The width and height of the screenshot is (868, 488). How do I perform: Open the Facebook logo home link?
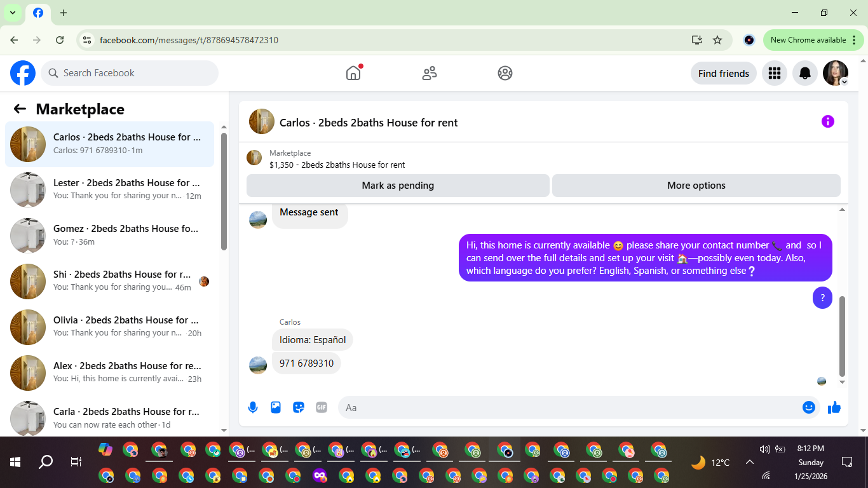coord(23,73)
